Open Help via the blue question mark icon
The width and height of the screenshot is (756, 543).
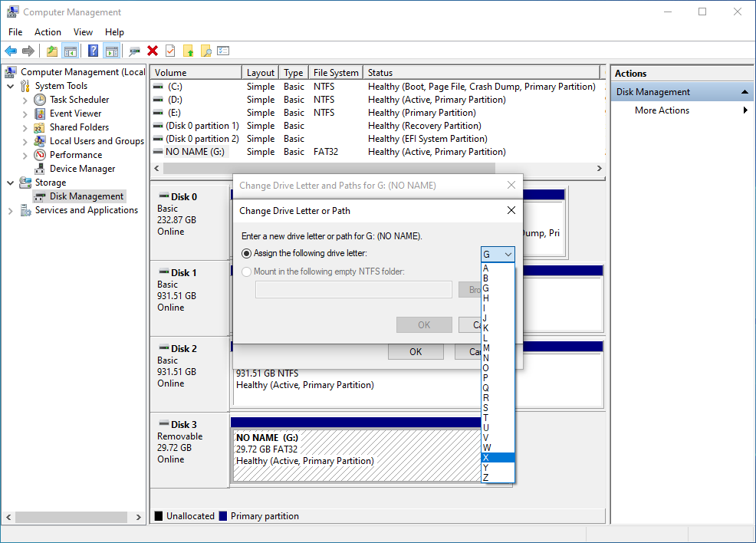(92, 51)
